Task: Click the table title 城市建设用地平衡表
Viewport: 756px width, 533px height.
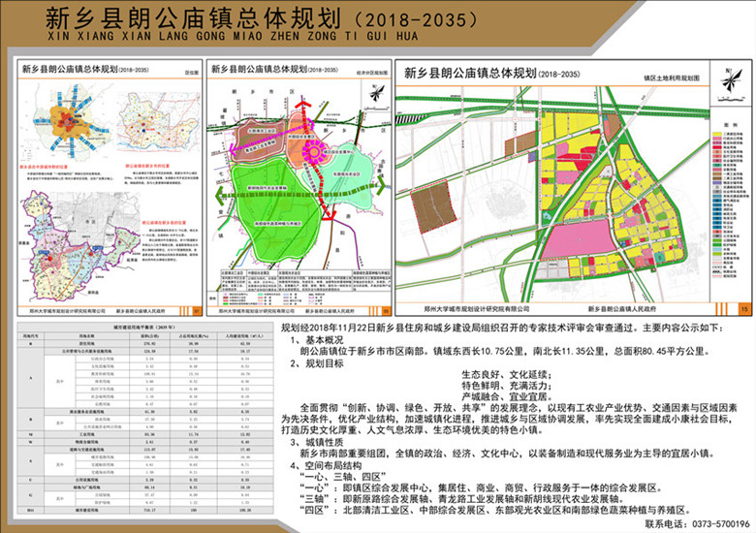Action: point(144,327)
